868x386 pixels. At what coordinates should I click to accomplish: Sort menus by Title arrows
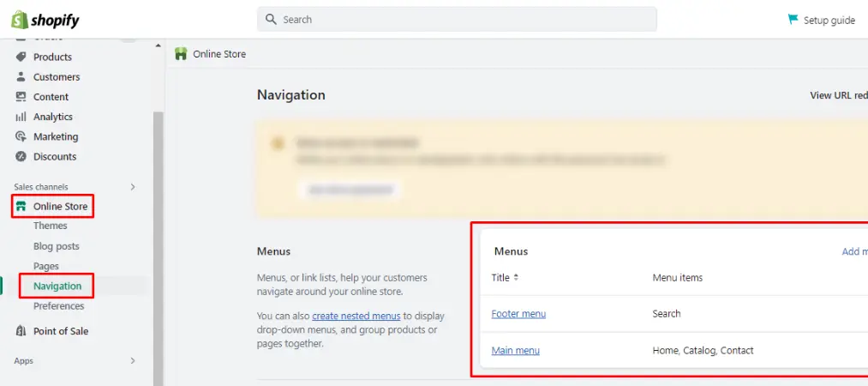[516, 277]
